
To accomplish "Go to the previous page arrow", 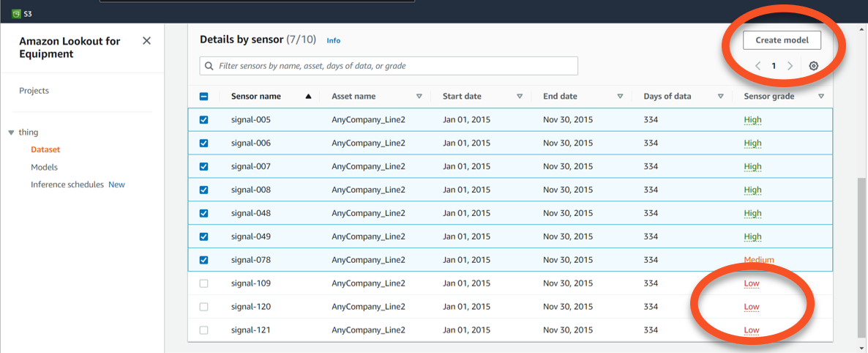I will 757,66.
